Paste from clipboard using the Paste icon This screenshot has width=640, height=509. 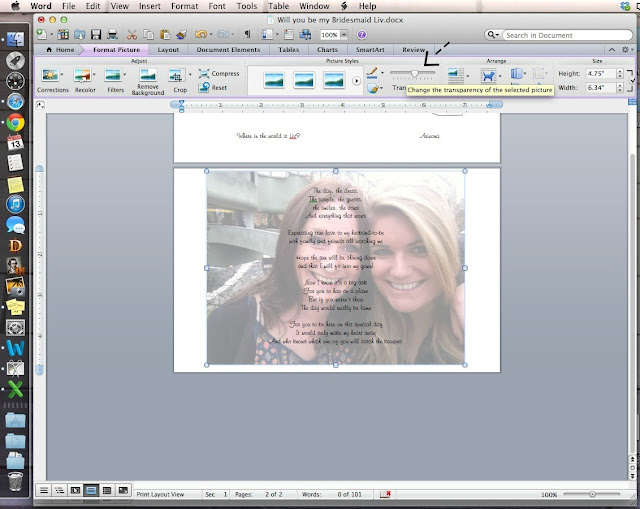tap(165, 35)
